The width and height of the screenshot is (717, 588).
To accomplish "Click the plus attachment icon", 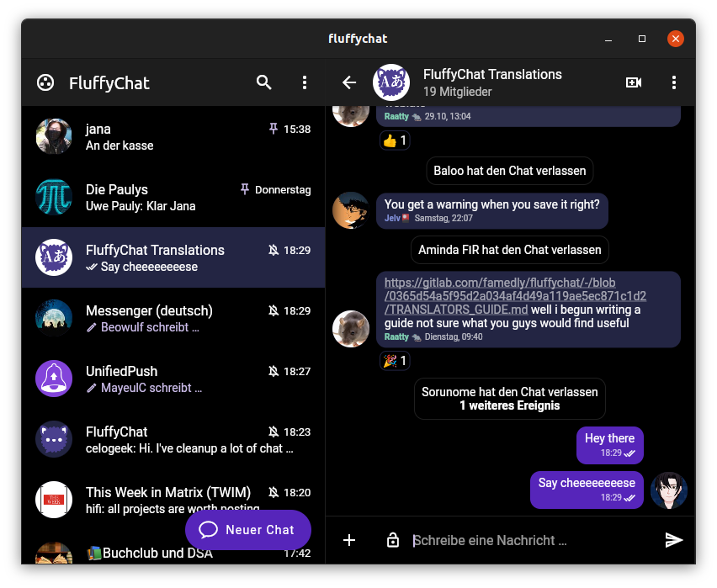I will click(350, 540).
